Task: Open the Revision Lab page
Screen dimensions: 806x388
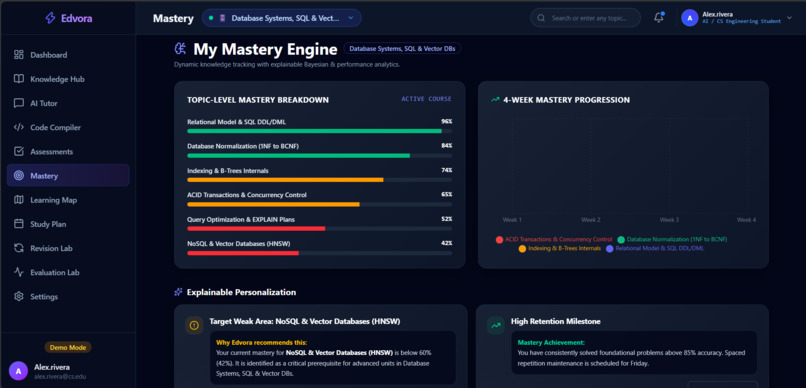Action: pos(68,248)
